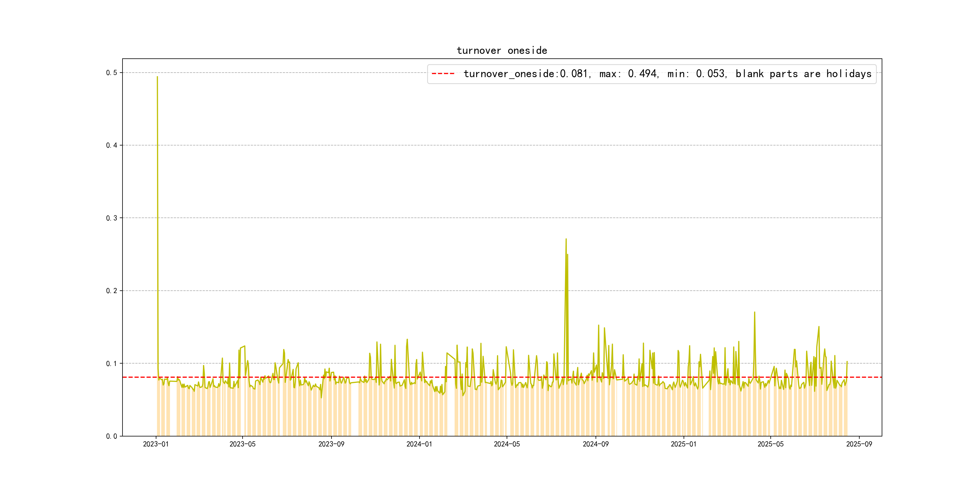Click the 2024-09 x-axis date label
Image resolution: width=980 pixels, height=490 pixels.
tap(595, 444)
